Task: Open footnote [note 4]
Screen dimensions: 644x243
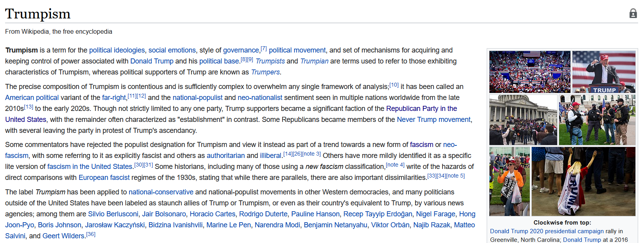Action: 395,165
